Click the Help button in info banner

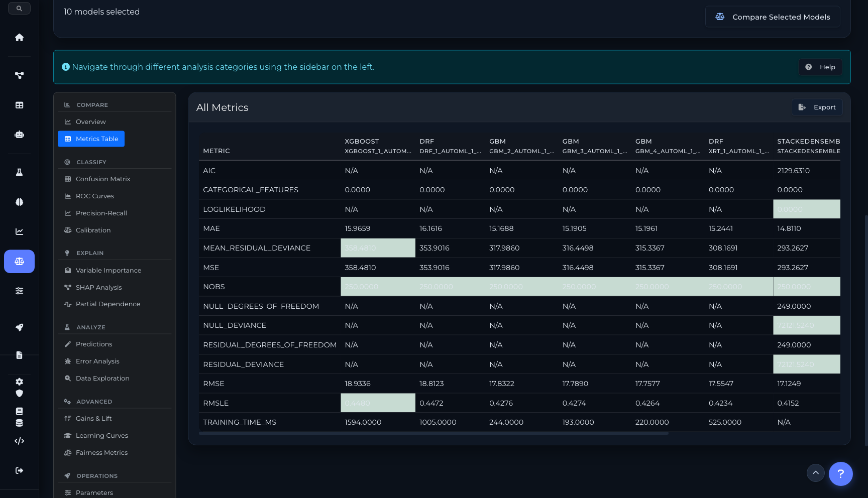point(820,67)
